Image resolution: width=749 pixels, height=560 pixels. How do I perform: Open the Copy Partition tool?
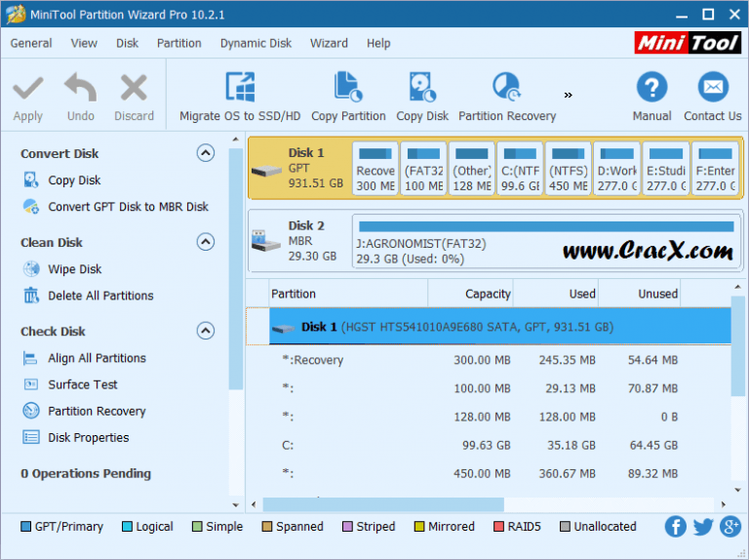(x=348, y=89)
